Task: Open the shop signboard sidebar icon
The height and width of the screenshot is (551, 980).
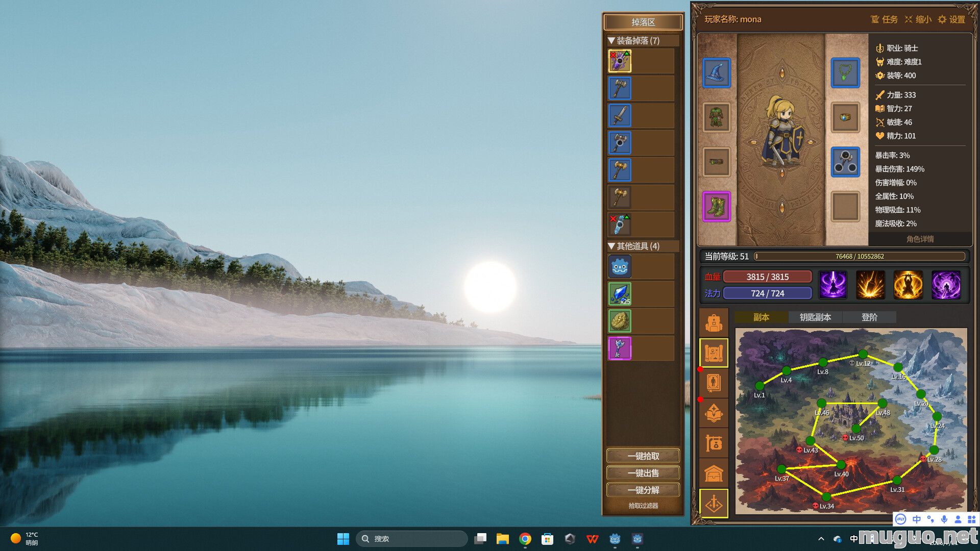Action: click(x=714, y=443)
